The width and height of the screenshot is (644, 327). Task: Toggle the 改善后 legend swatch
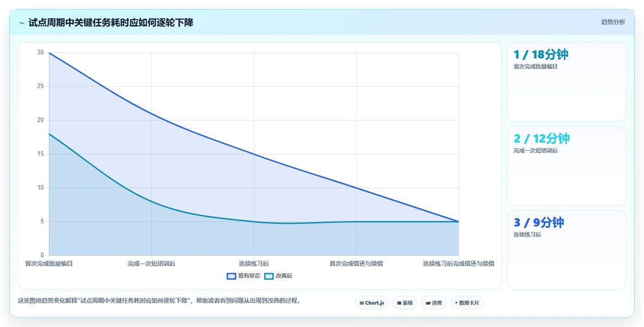(269, 276)
